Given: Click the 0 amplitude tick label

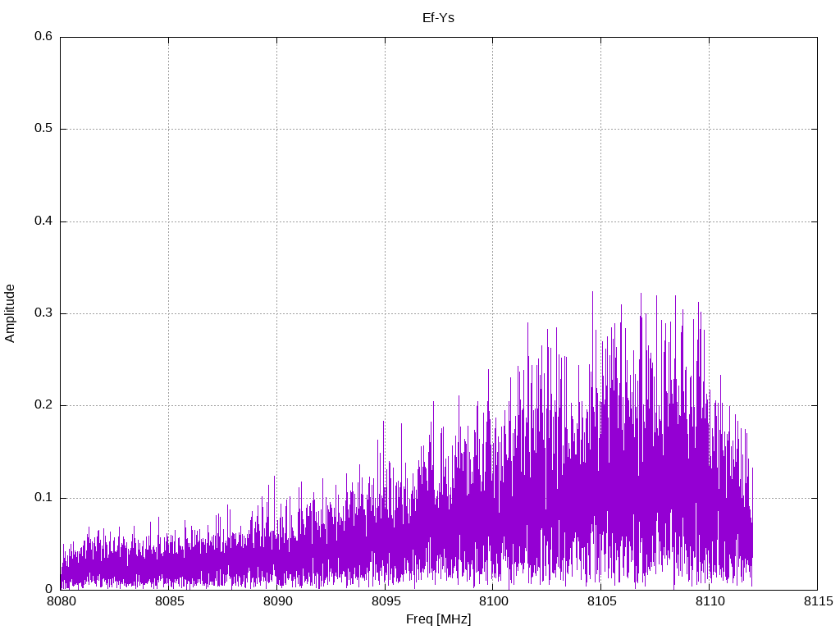Looking at the screenshot, I should coord(48,590).
